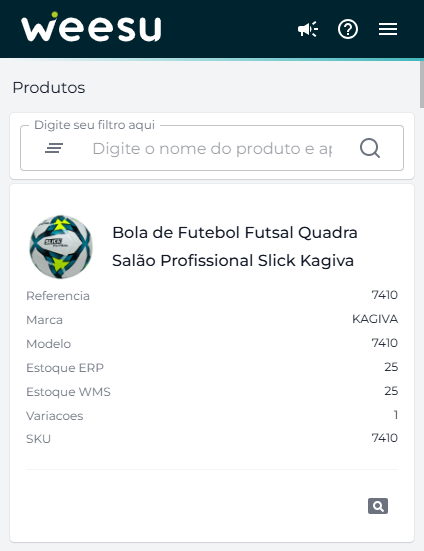
Task: Open the help question mark icon
Action: click(x=348, y=29)
